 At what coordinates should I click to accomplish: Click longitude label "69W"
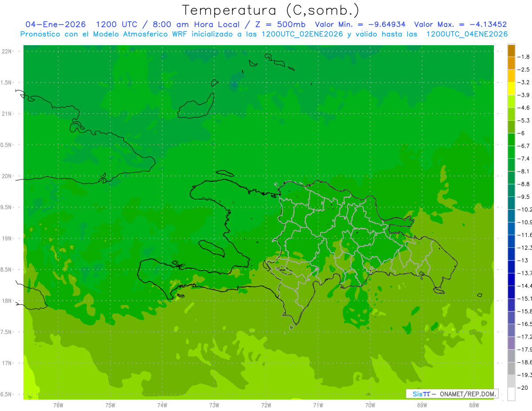(x=422, y=405)
